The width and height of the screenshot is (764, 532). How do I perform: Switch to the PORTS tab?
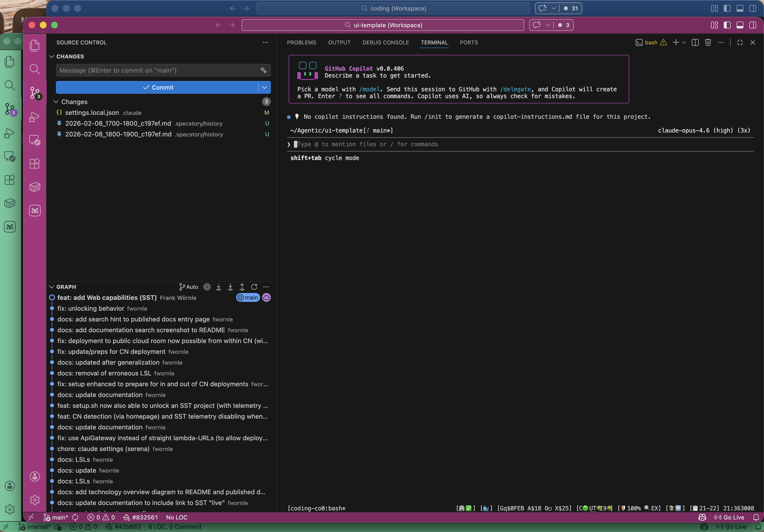(x=469, y=42)
